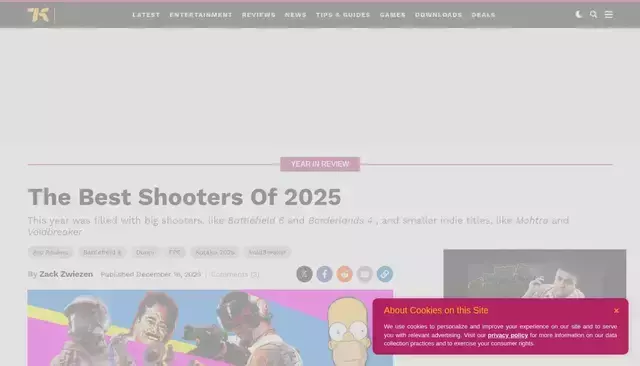View author Zack Zwiezen's profile
Screen dimensions: 640x366
pyautogui.click(x=66, y=274)
